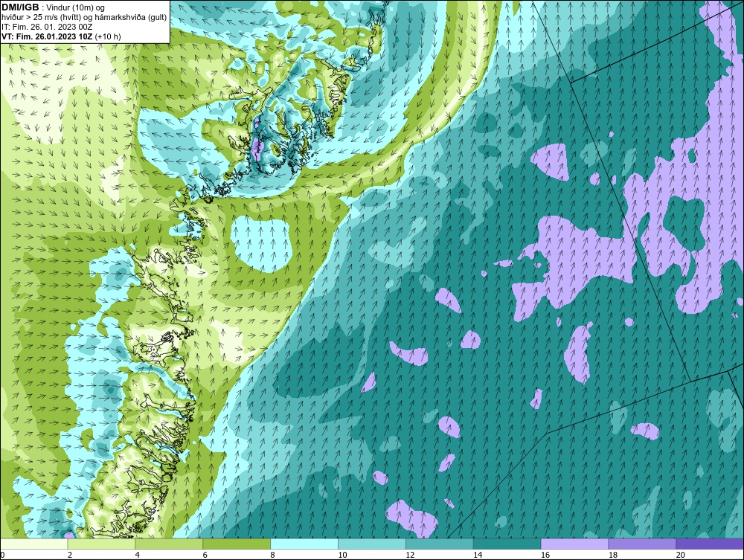Click the 10–12 m/s turquoise legend swatch
Image resolution: width=744 pixels, height=560 pixels.
372,544
